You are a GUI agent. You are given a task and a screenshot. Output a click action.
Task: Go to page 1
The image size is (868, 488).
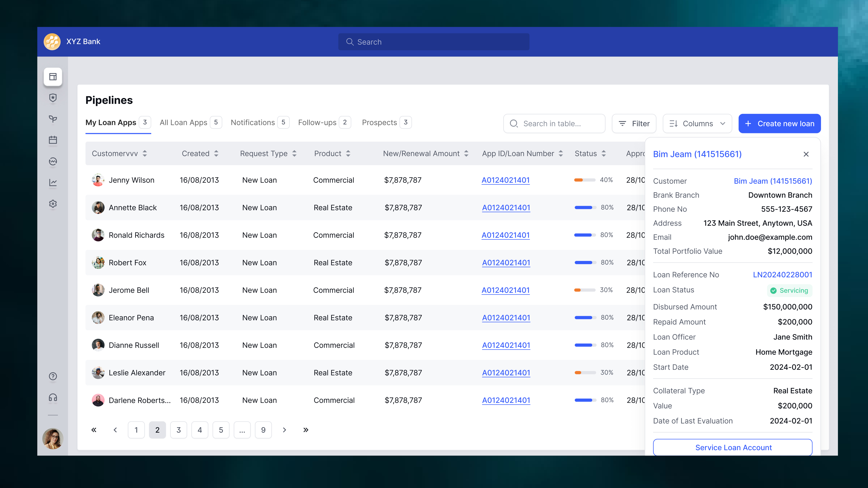click(x=136, y=430)
